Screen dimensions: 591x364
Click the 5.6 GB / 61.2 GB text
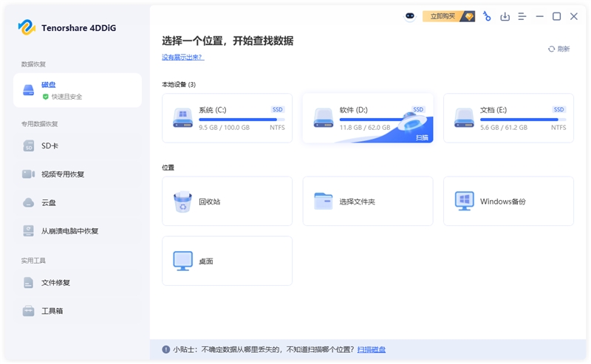click(504, 128)
